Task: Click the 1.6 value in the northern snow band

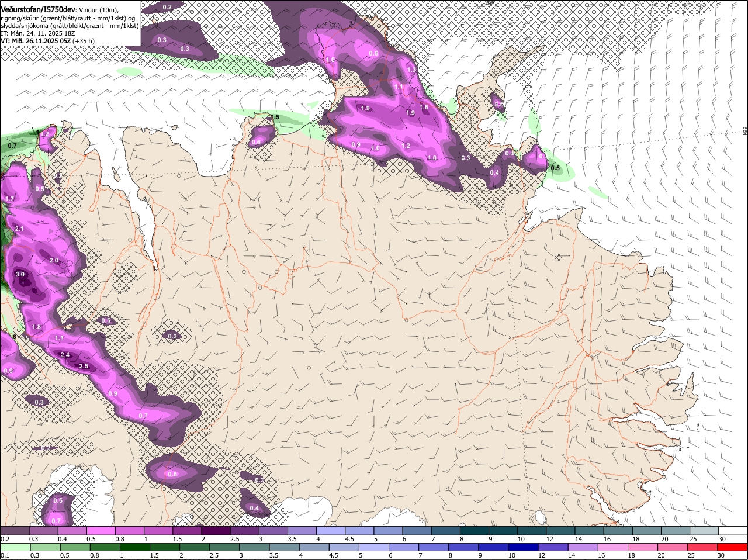Action: point(424,107)
